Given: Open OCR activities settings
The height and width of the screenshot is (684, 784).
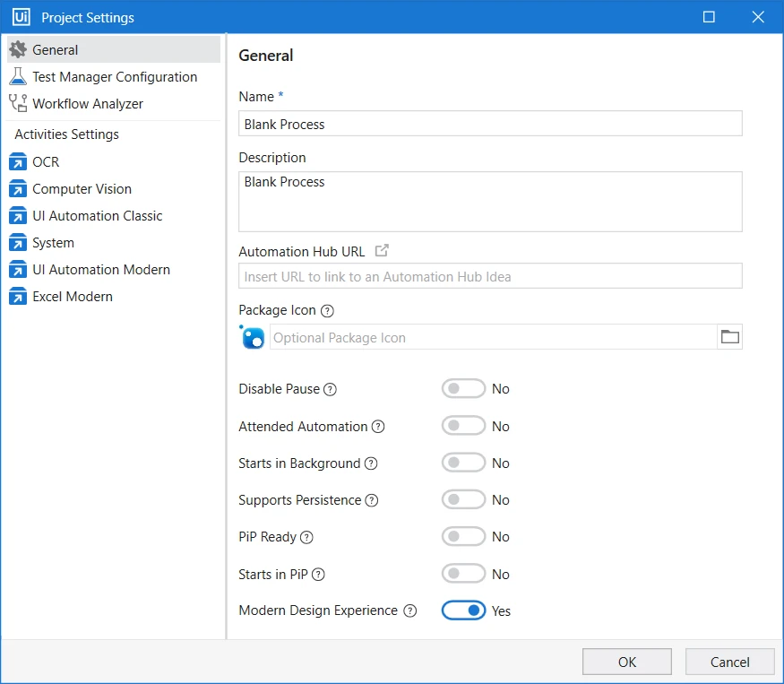Looking at the screenshot, I should click(114, 161).
